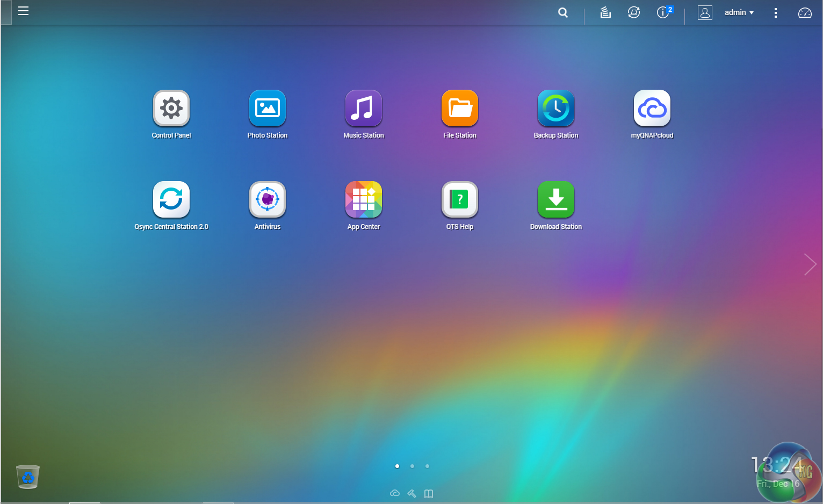Open the Recycle Bin

[x=28, y=477]
